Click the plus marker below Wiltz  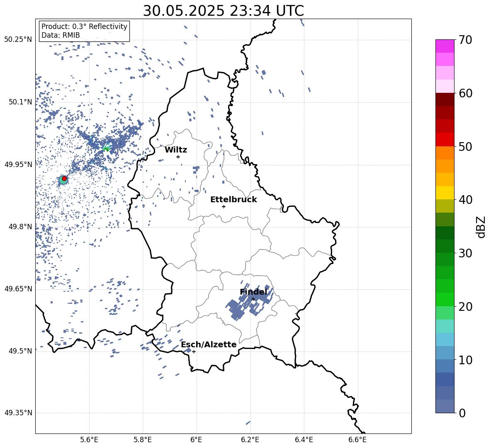pyautogui.click(x=178, y=157)
